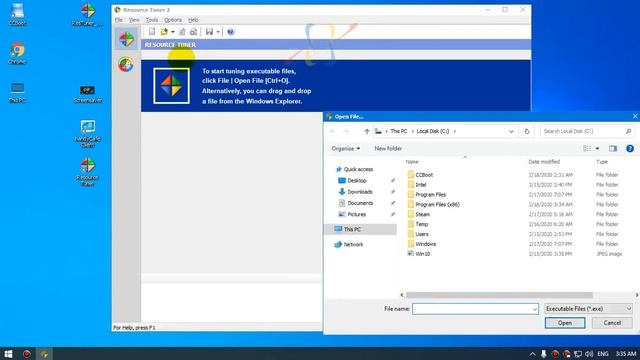Viewport: 640px width, 360px height.
Task: Expand the File name dropdown arrow
Action: pos(535,309)
